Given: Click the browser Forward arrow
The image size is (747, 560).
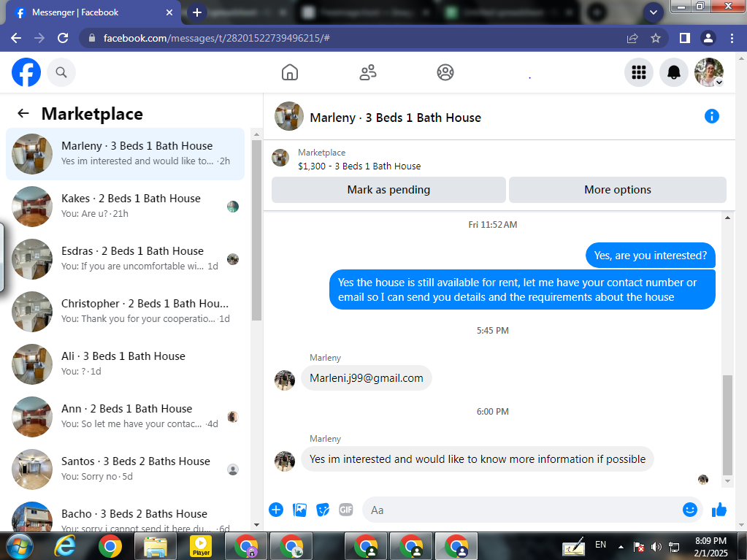Looking at the screenshot, I should (x=39, y=38).
